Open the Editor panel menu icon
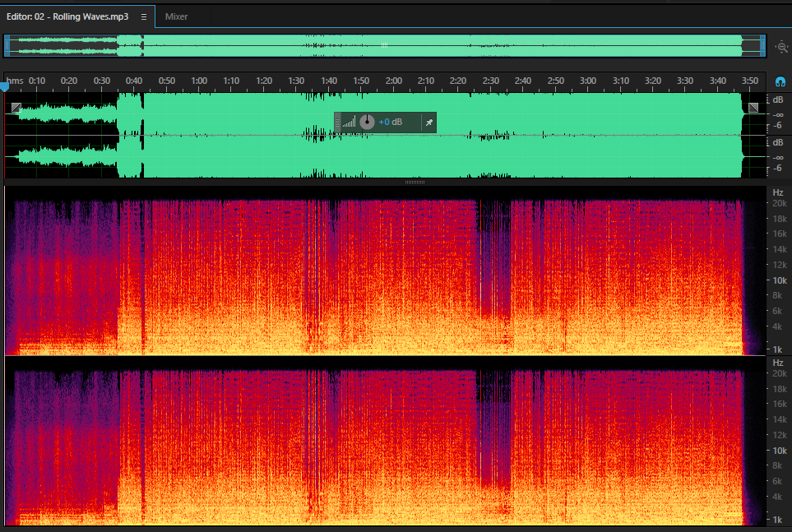Screen dimensions: 792x532 [x=144, y=16]
